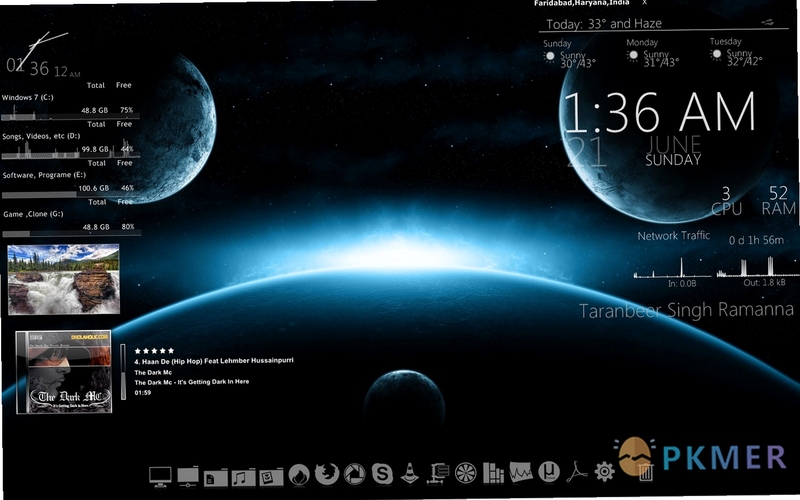Click the RAM usage meter reading
The height and width of the screenshot is (500, 800).
click(x=779, y=201)
